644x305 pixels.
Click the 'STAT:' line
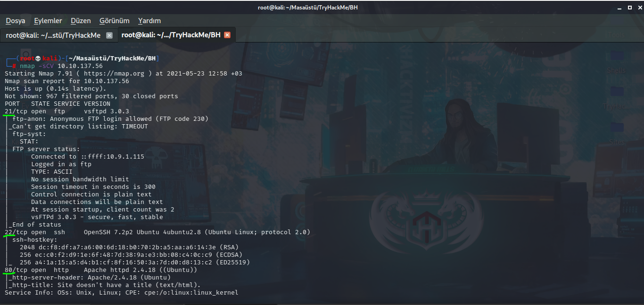click(x=29, y=142)
